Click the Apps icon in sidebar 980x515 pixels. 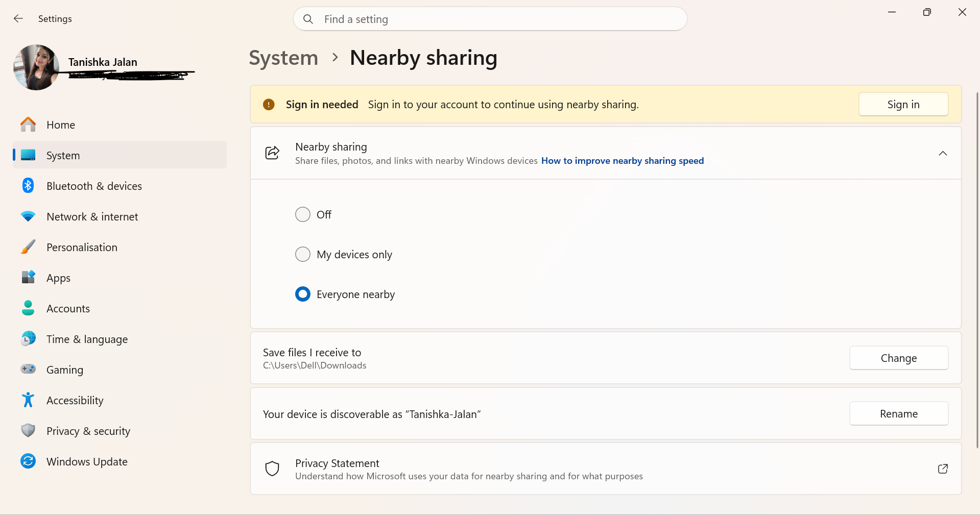point(28,277)
